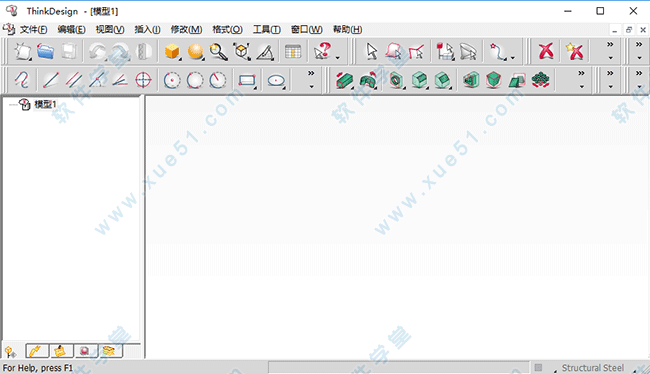Image resolution: width=650 pixels, height=374 pixels.
Task: Open the 工具(T) menu
Action: (x=267, y=29)
